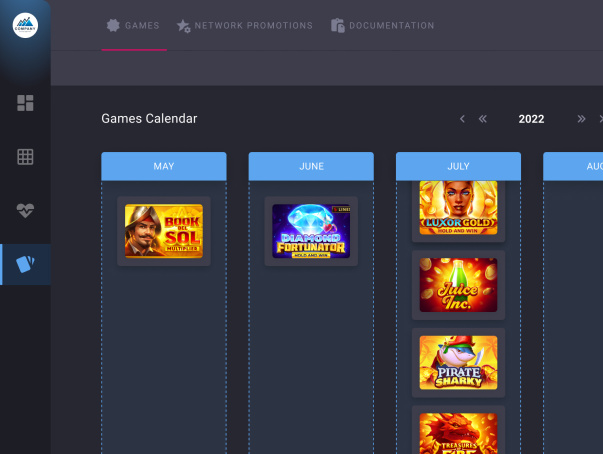Open the Juice Inc. game thumbnail
Viewport: 603px width, 454px height.
(458, 285)
